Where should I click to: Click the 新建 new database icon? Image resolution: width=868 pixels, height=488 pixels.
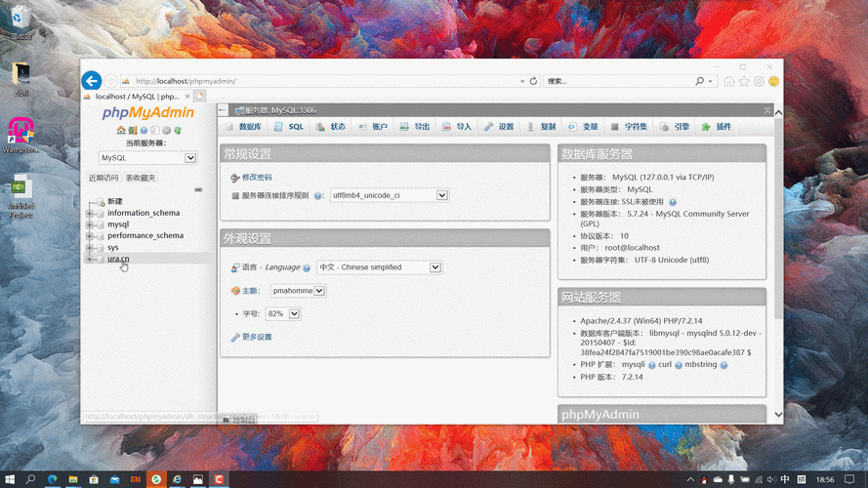[101, 201]
